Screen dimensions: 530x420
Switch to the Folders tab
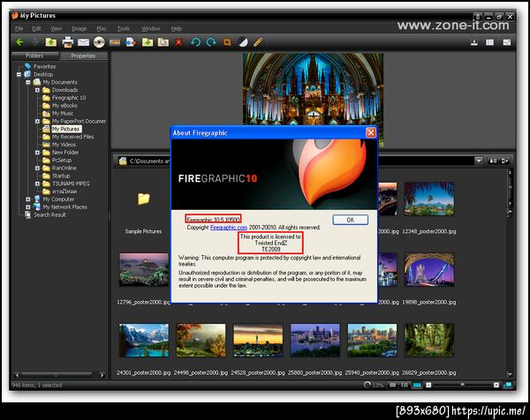point(34,56)
